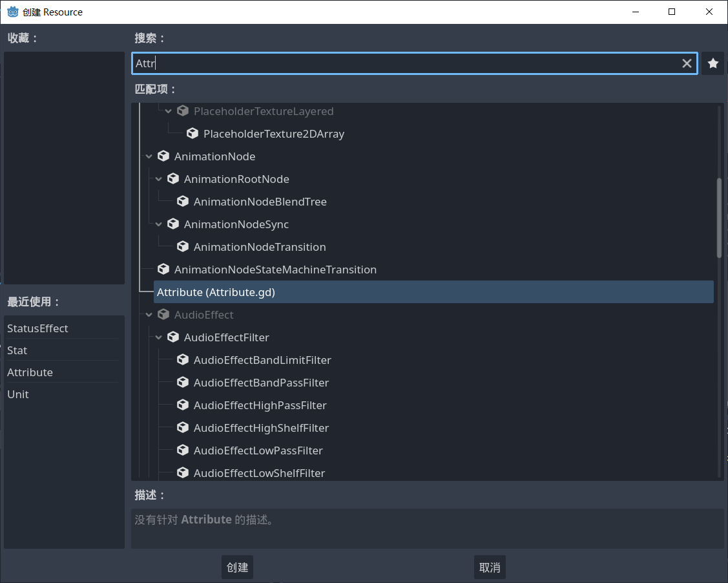728x583 pixels.
Task: Select Attribute (Attribute.gd) in the tree
Action: (216, 292)
